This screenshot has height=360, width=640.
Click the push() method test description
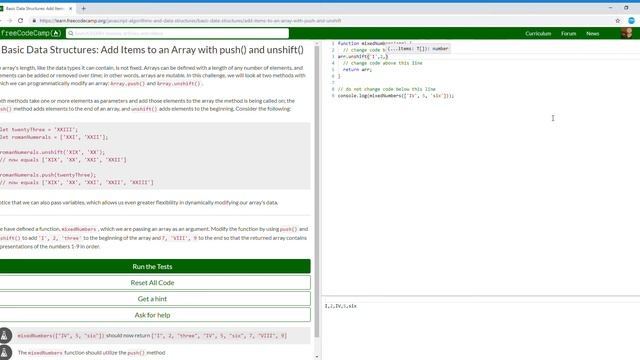[91, 353]
